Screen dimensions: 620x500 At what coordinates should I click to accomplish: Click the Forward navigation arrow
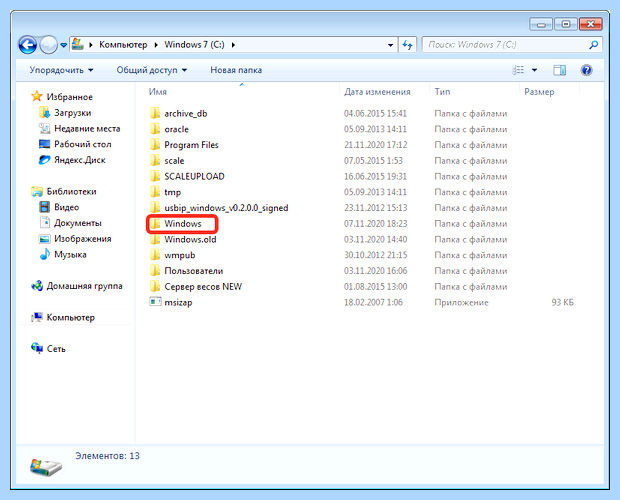click(x=49, y=45)
